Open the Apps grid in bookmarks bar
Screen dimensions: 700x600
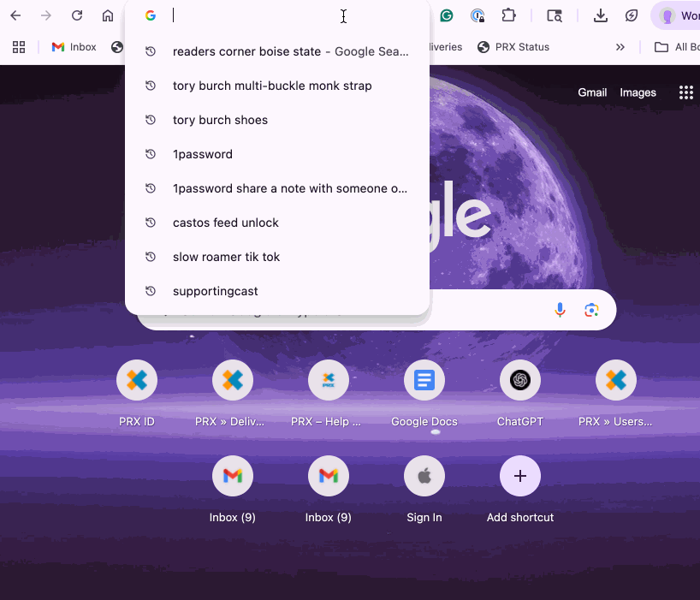(x=19, y=47)
